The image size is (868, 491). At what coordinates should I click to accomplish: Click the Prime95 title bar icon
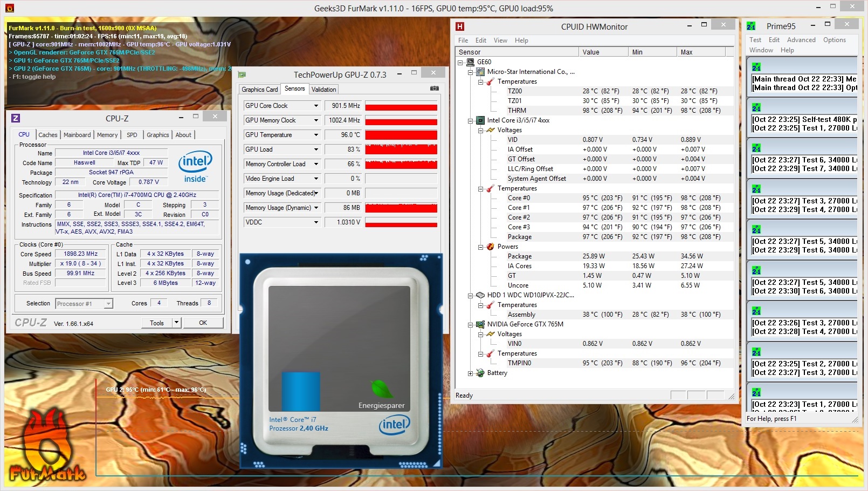(x=751, y=26)
